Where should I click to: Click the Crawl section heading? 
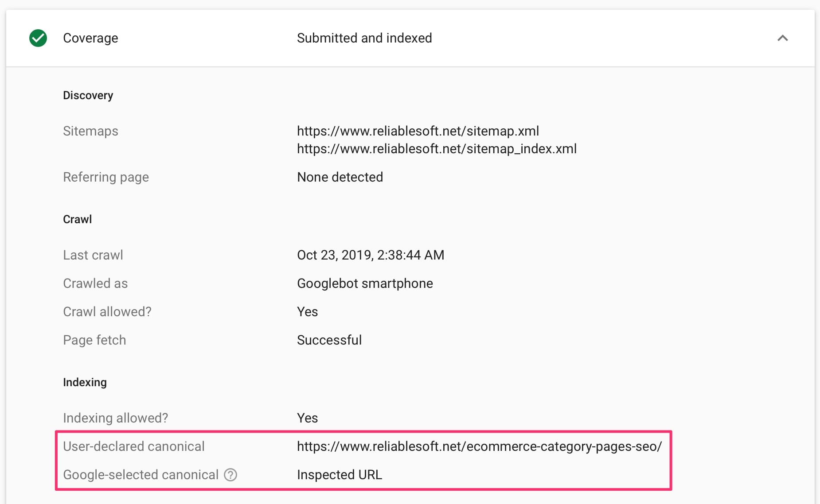[x=77, y=220]
